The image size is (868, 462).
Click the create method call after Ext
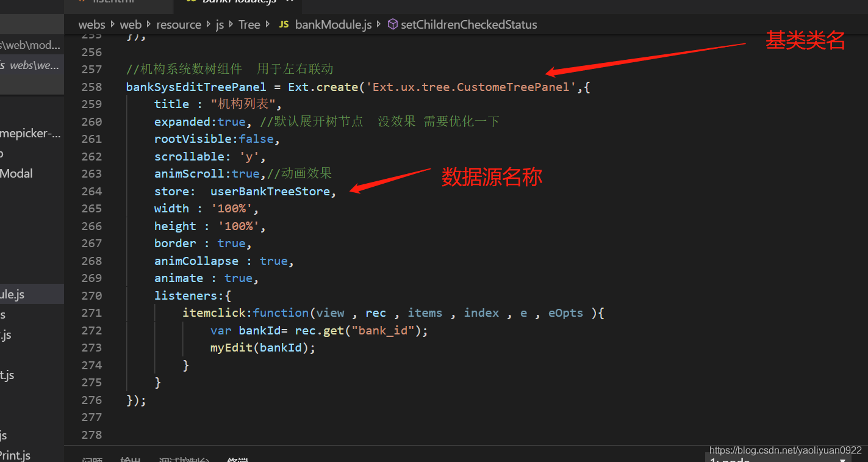336,87
